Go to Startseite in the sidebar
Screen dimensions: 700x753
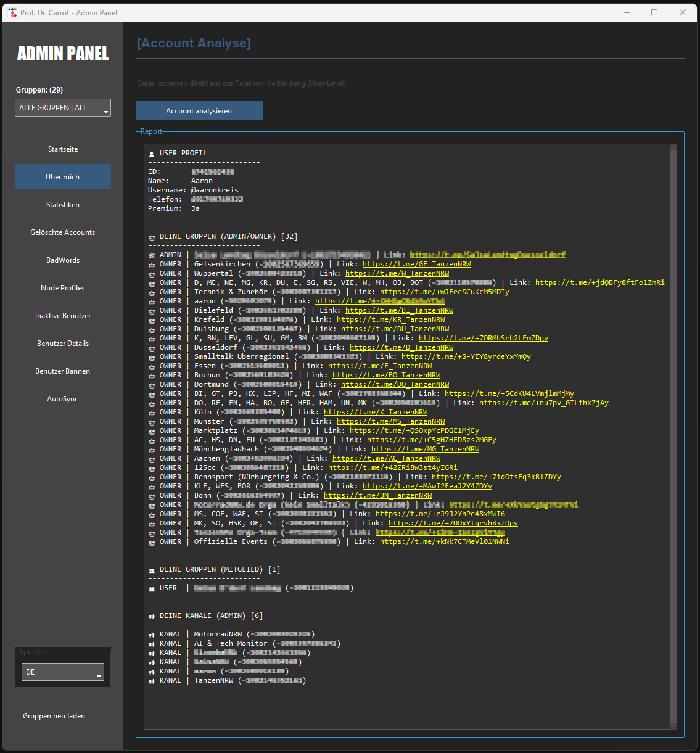tap(63, 149)
